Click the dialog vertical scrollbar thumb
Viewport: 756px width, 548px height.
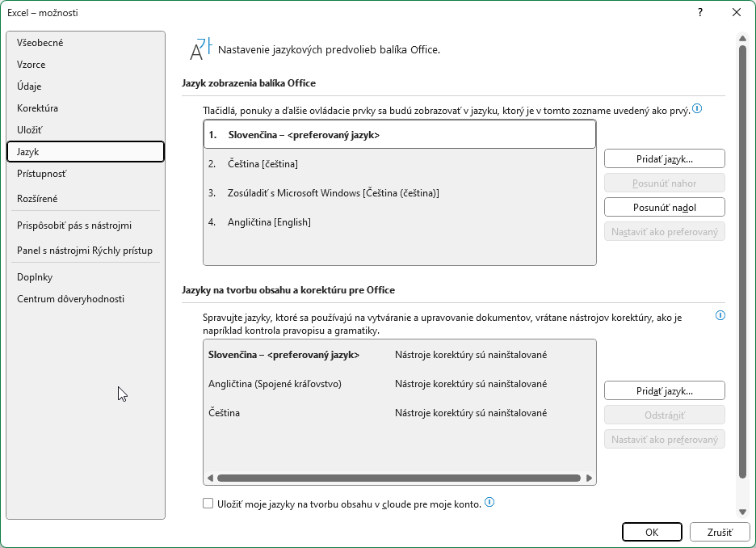pos(742,262)
